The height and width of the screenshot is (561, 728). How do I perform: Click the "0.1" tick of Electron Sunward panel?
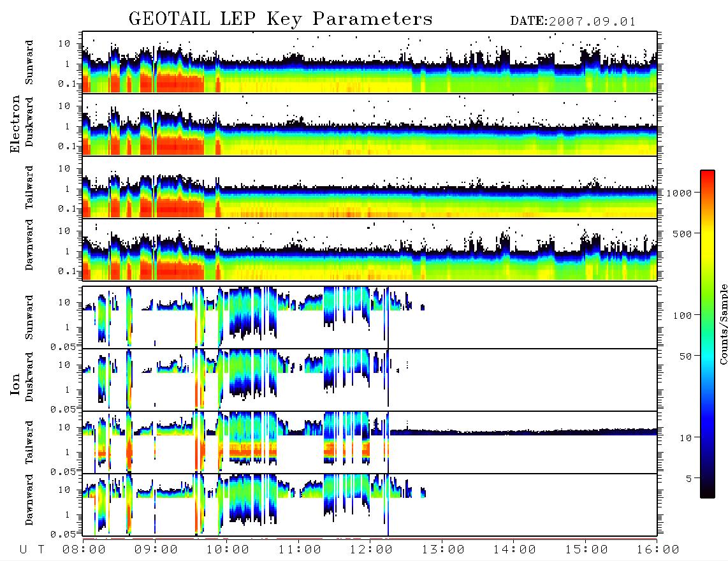(x=67, y=84)
